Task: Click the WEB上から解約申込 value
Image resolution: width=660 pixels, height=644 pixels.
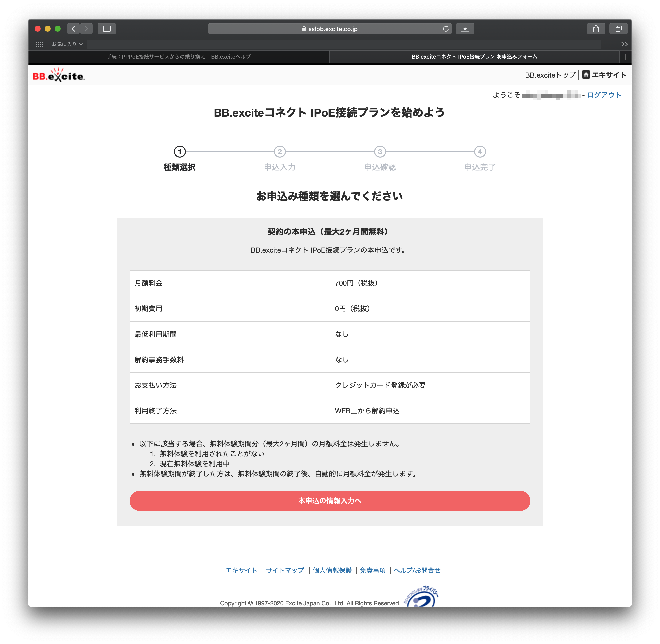Action: (x=367, y=411)
